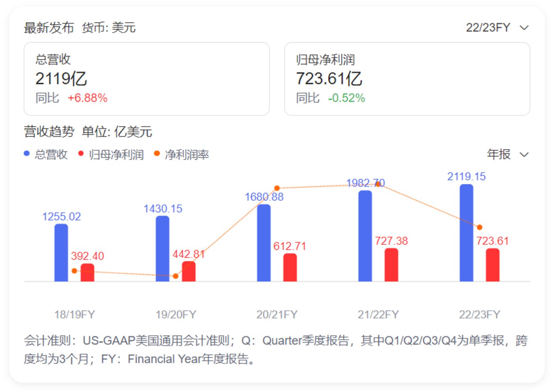The image size is (552, 392).
Task: Click the 18/19FY axis label
Action: click(x=75, y=314)
